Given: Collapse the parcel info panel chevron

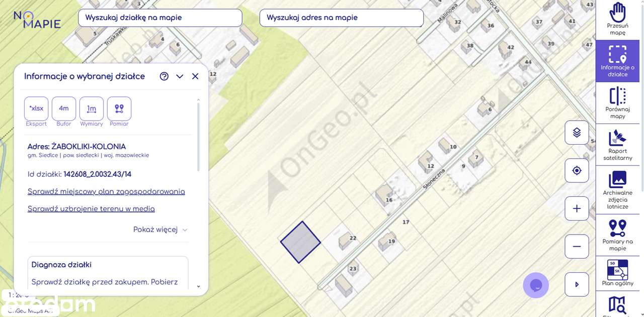Looking at the screenshot, I should point(180,76).
